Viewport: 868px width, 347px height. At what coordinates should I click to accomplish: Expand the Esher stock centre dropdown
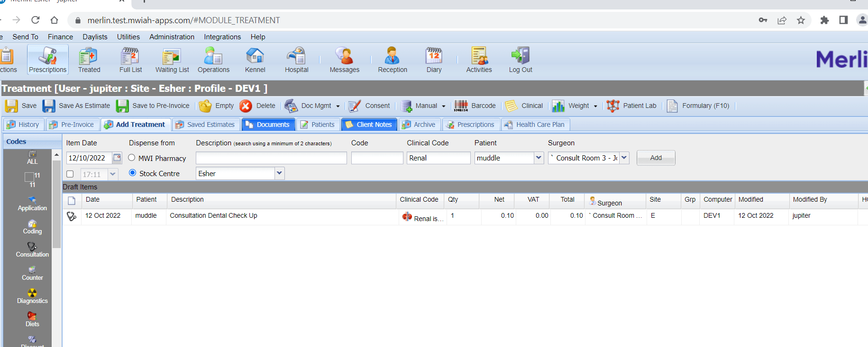(x=280, y=173)
